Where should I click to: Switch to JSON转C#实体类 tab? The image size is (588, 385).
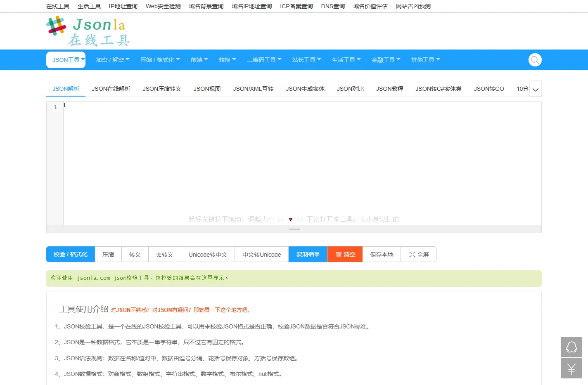click(x=439, y=89)
